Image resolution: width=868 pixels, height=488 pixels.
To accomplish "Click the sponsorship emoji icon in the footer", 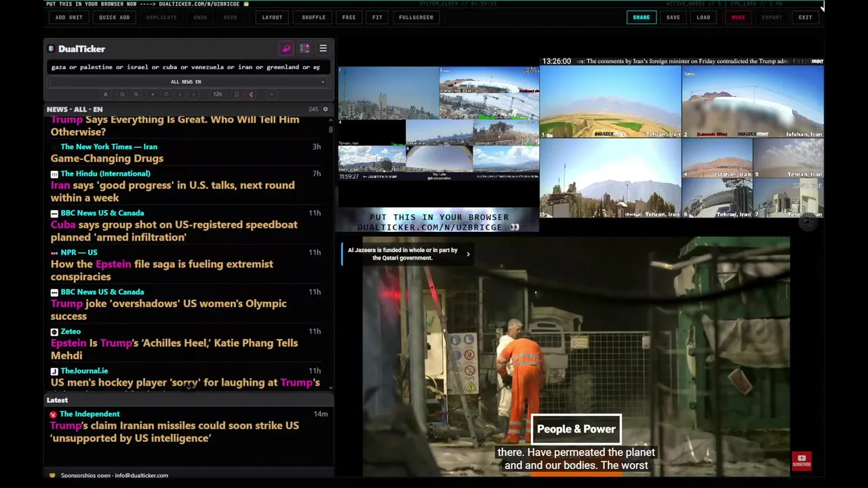I will point(52,475).
